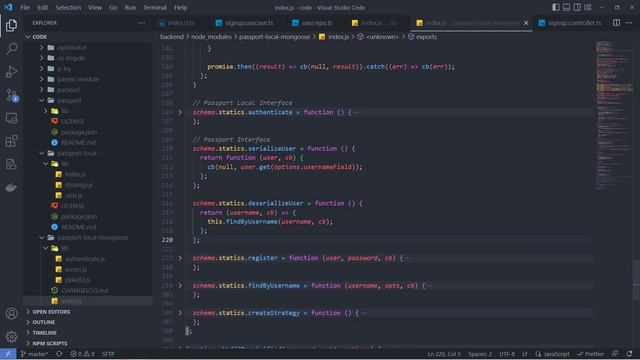Click UTF-8 encoding in status bar
Screen dimensions: 640x360
point(507,354)
